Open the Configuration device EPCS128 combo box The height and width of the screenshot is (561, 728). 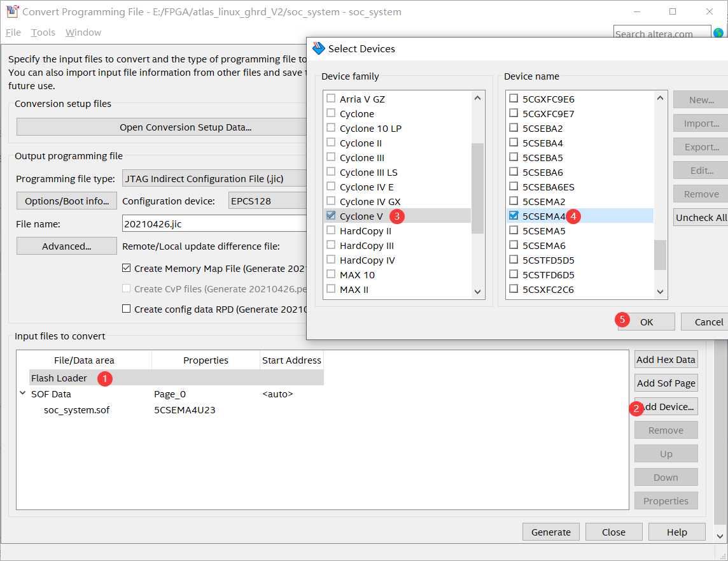tap(267, 201)
